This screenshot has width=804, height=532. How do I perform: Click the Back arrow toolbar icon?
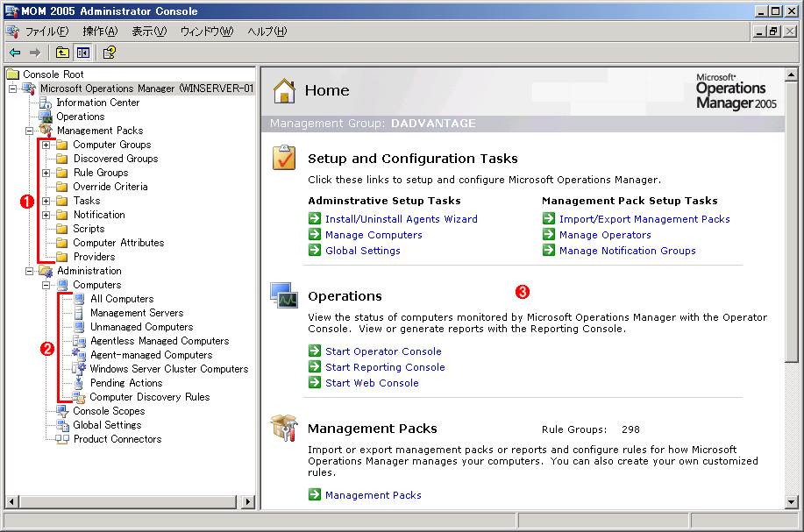15,53
